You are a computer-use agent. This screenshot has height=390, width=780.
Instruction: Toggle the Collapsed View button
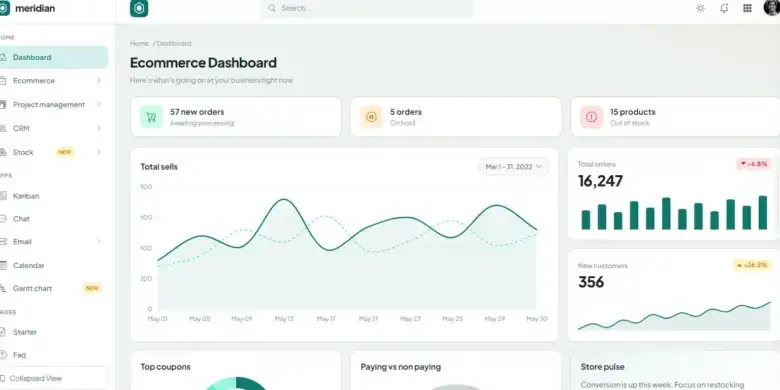pyautogui.click(x=53, y=379)
